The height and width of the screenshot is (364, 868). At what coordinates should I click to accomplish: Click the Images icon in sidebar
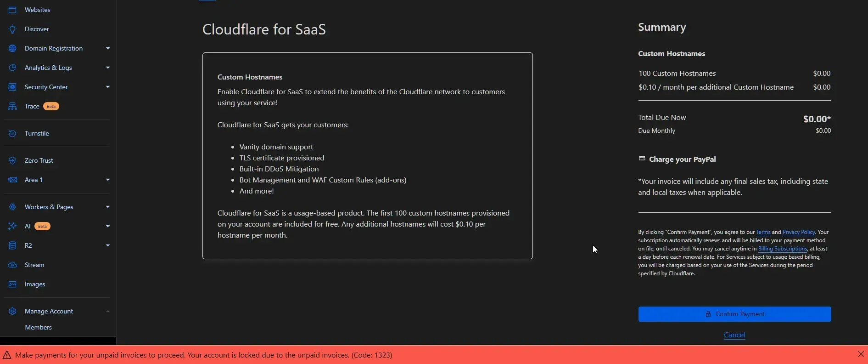12,284
